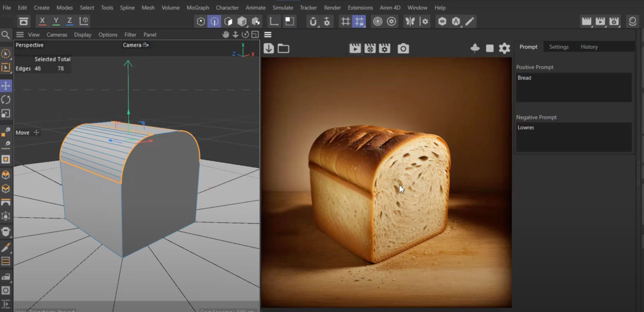Image resolution: width=644 pixels, height=312 pixels.
Task: Switch to the History tab
Action: [x=589, y=47]
